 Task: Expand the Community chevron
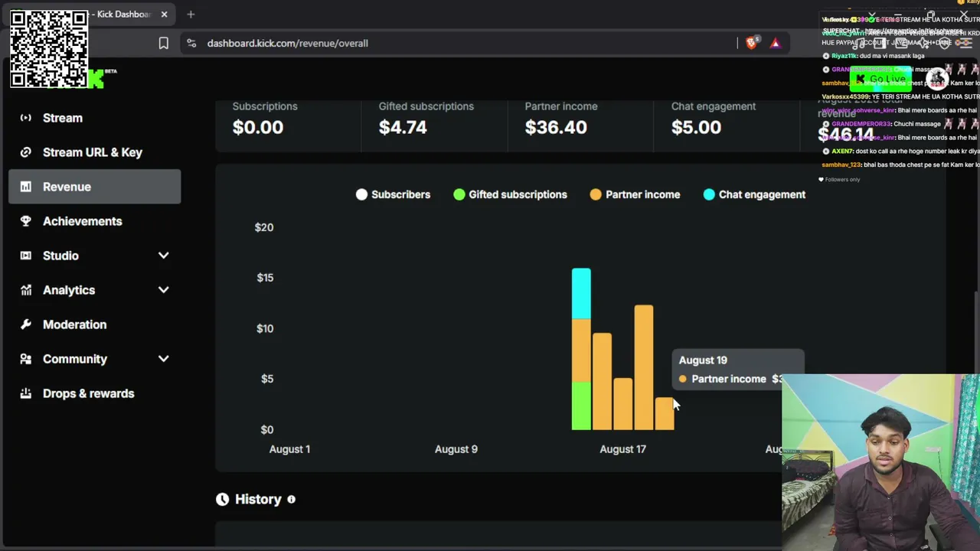tap(163, 359)
